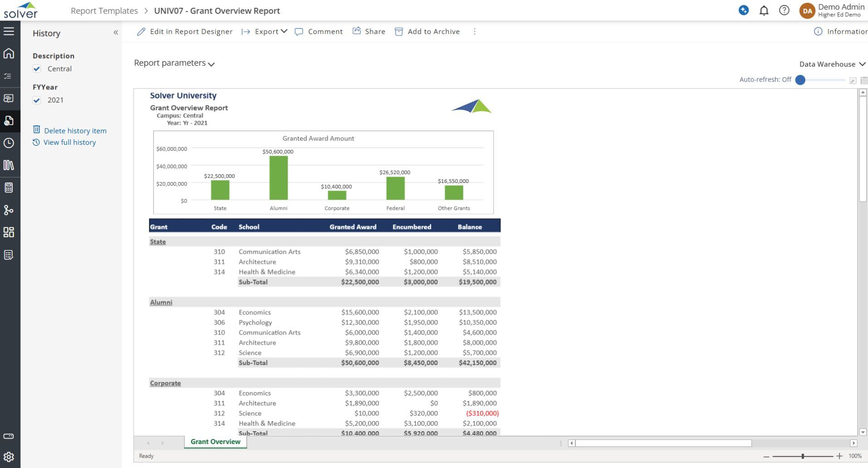Image resolution: width=868 pixels, height=468 pixels.
Task: Click the clock history sidebar icon
Action: 9,143
